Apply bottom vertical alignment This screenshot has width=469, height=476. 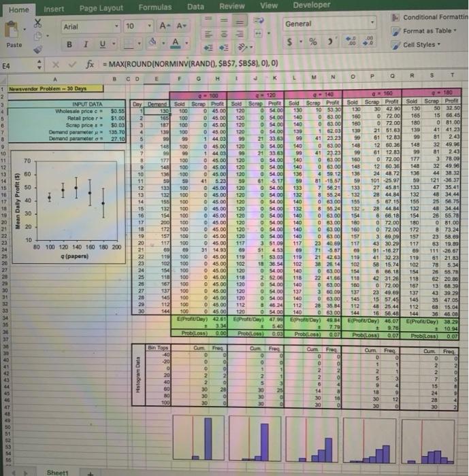[x=240, y=22]
